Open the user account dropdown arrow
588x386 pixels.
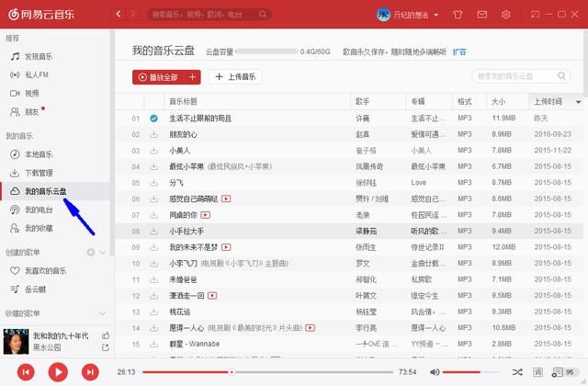click(436, 15)
